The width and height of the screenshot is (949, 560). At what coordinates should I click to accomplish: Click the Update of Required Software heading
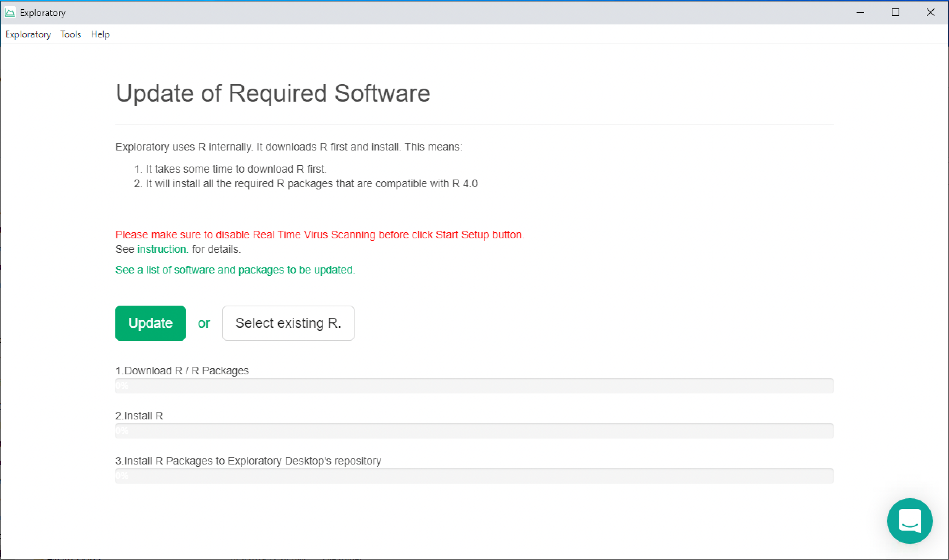coord(273,93)
